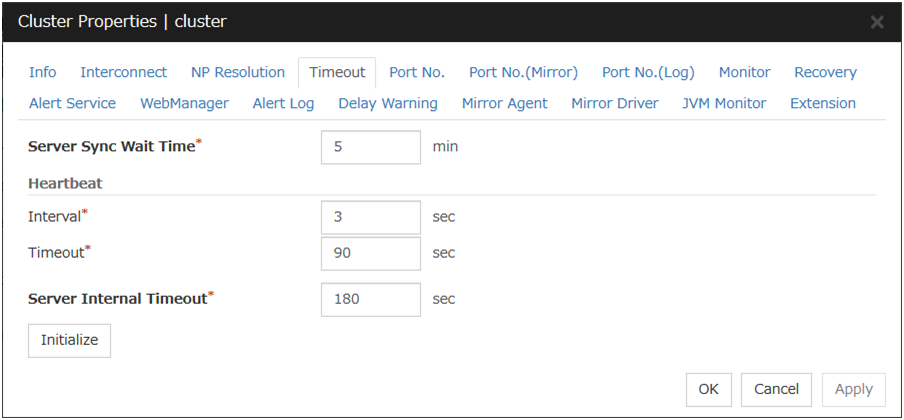
Task: Open the Alert Service tab
Action: pos(72,103)
